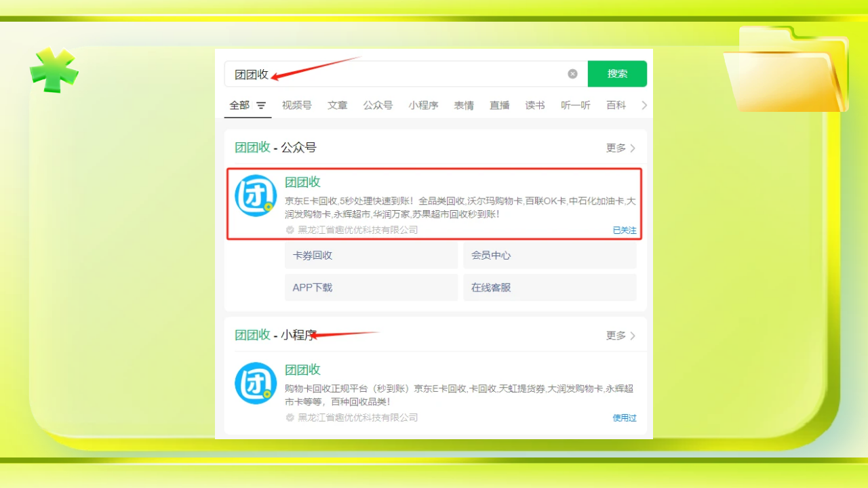
Task: Open the 团团收 小程序 title link
Action: (x=302, y=369)
